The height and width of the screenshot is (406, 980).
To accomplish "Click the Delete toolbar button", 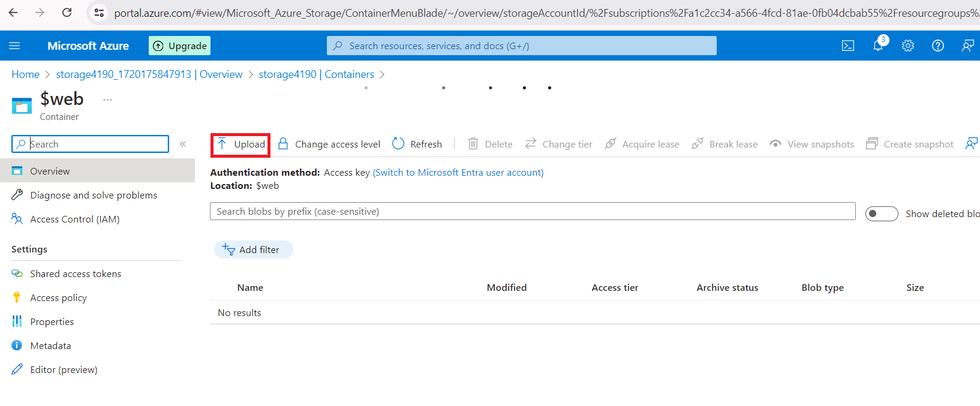I will [x=490, y=144].
